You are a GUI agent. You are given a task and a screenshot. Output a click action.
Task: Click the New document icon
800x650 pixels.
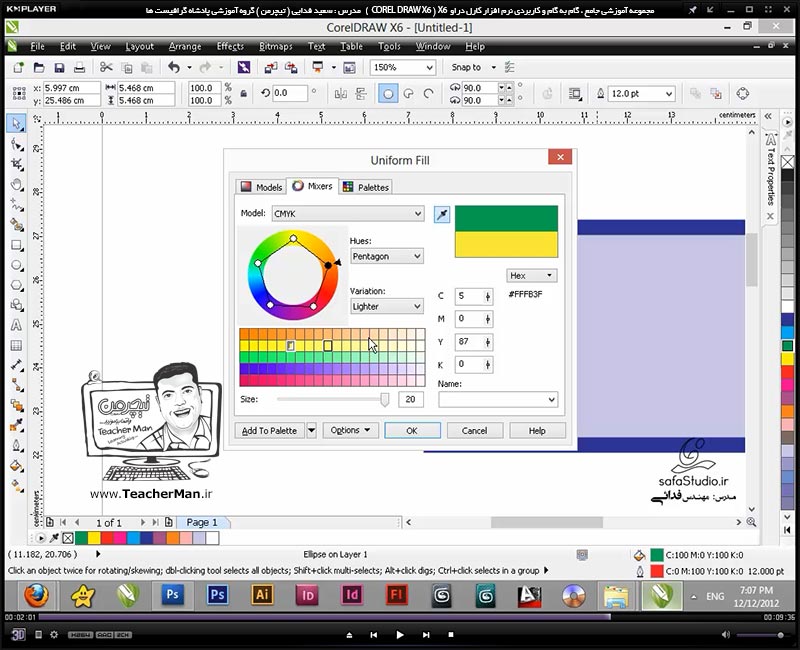point(18,67)
